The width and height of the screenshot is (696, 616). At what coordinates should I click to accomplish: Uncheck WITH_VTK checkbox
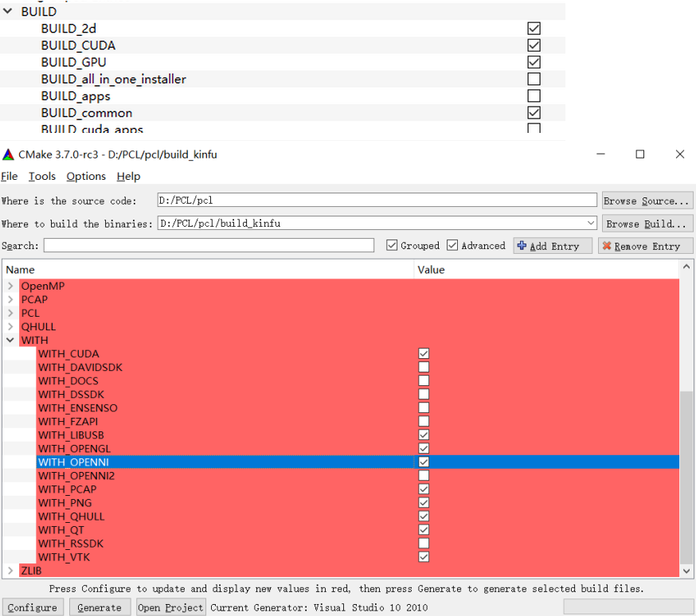click(x=424, y=557)
